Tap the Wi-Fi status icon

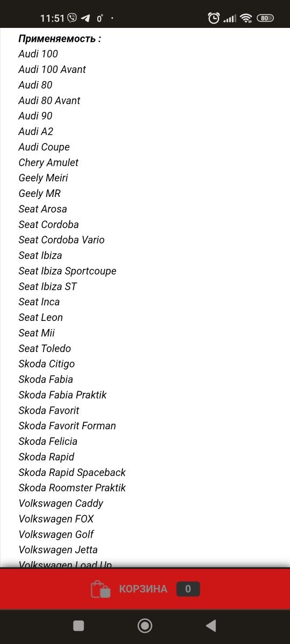pos(247,18)
